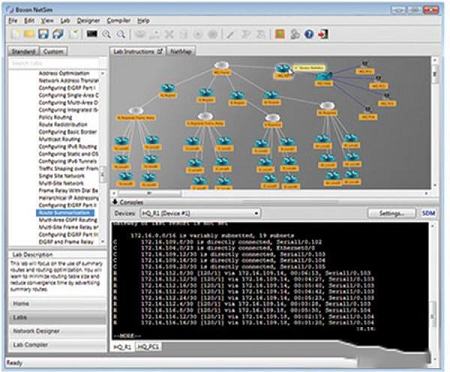Open the Lab Compiler section
Image resolution: width=450 pixels, height=372 pixels.
tap(57, 345)
